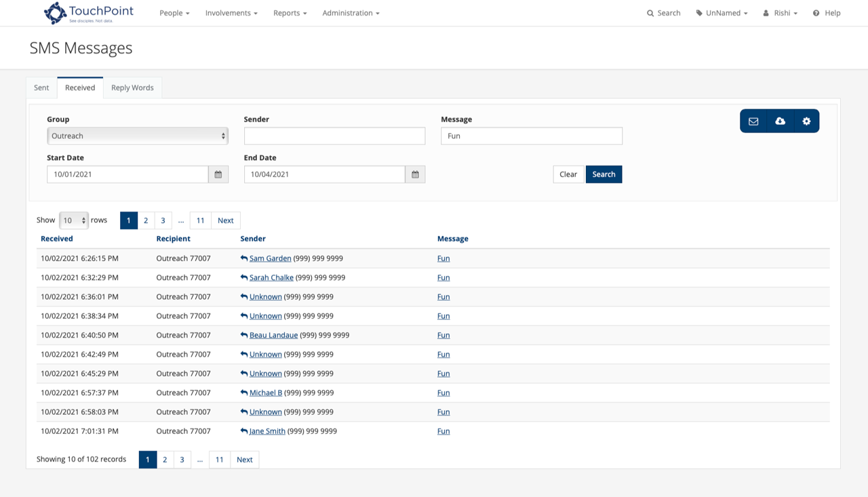
Task: Click reply arrow next to Jane Smith
Action: pos(244,431)
